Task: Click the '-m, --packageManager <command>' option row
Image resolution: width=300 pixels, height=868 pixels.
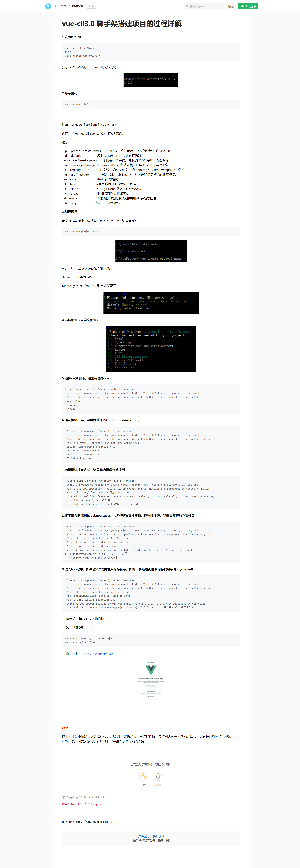Action: [117, 165]
